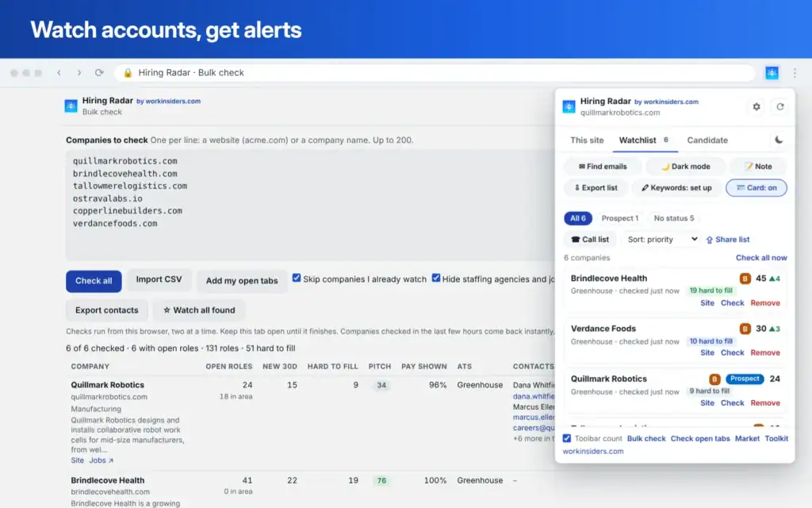Filter watchlist by Prospect 1

(x=620, y=218)
